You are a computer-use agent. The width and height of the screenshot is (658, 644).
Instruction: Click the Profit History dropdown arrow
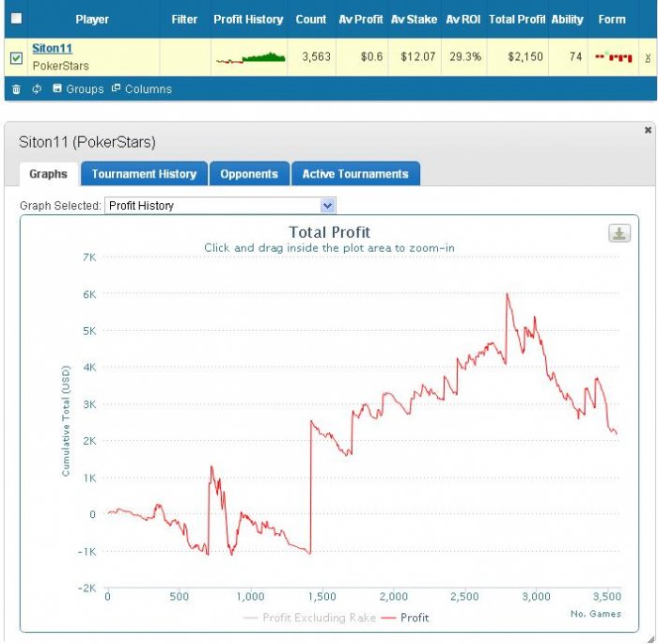(x=327, y=206)
